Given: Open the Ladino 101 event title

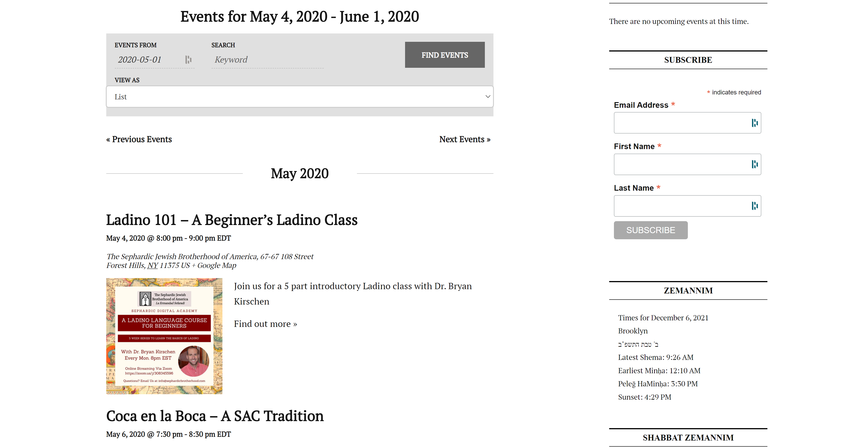Looking at the screenshot, I should 231,220.
